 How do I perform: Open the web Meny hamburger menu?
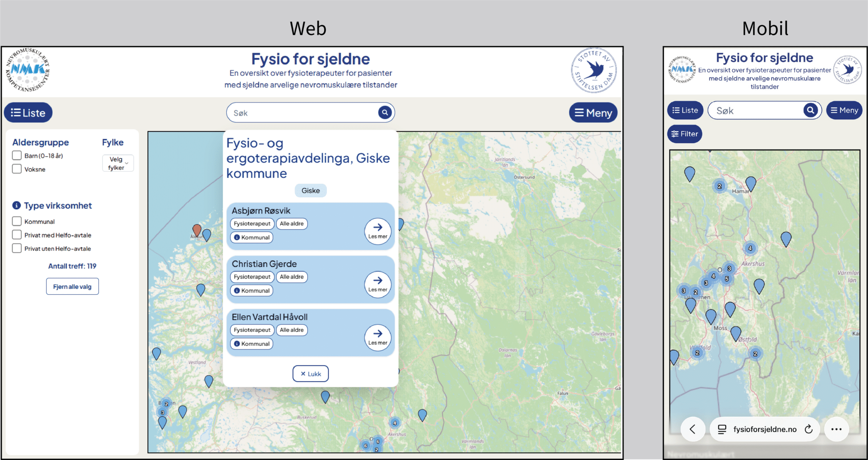593,113
